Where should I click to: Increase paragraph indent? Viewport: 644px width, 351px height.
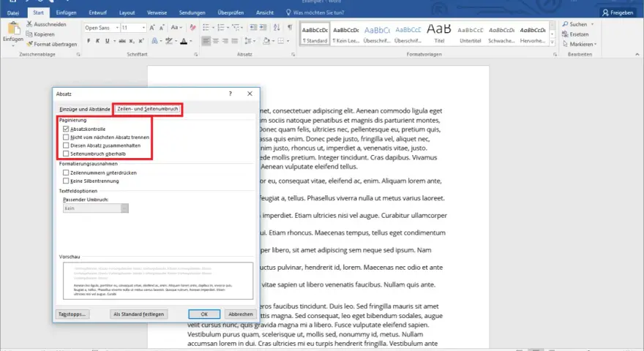[x=263, y=28]
